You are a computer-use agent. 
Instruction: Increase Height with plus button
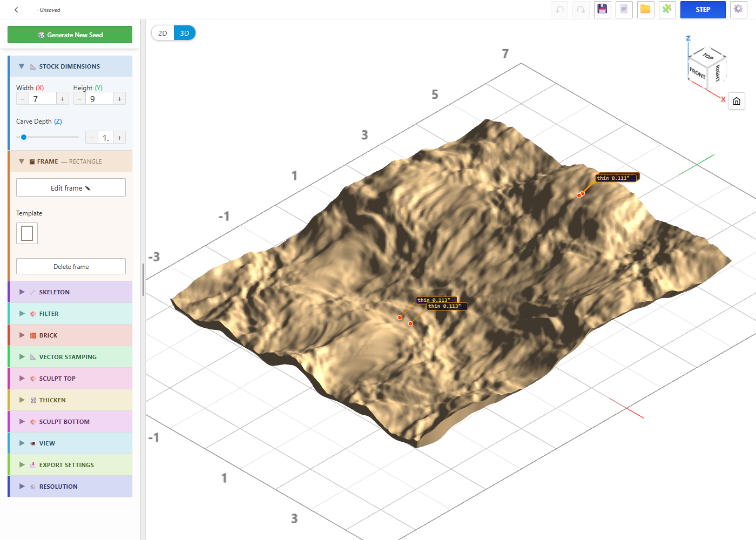point(119,99)
